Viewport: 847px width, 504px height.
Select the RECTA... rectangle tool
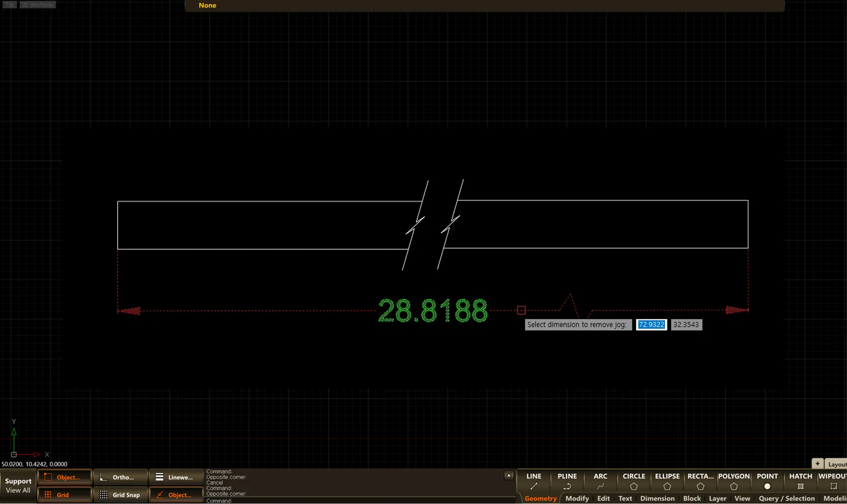tap(700, 481)
